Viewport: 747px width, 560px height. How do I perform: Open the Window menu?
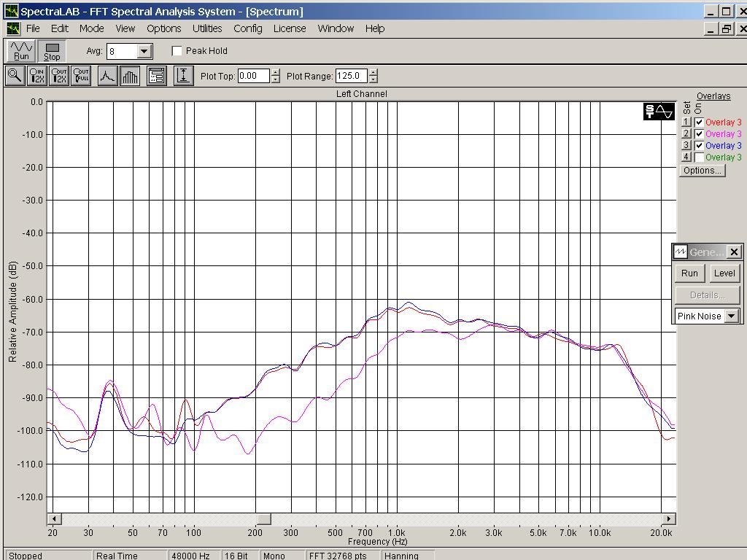(336, 28)
